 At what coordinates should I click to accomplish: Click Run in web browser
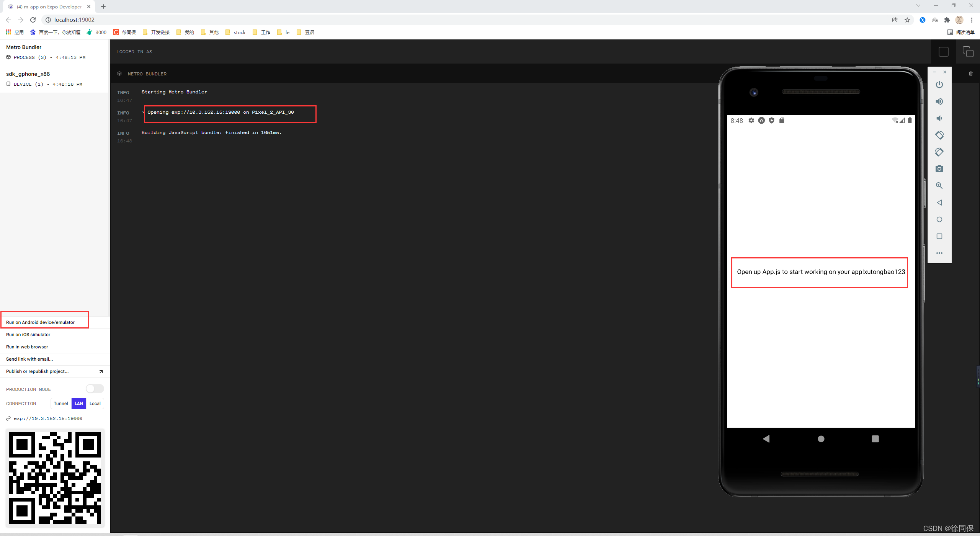27,346
